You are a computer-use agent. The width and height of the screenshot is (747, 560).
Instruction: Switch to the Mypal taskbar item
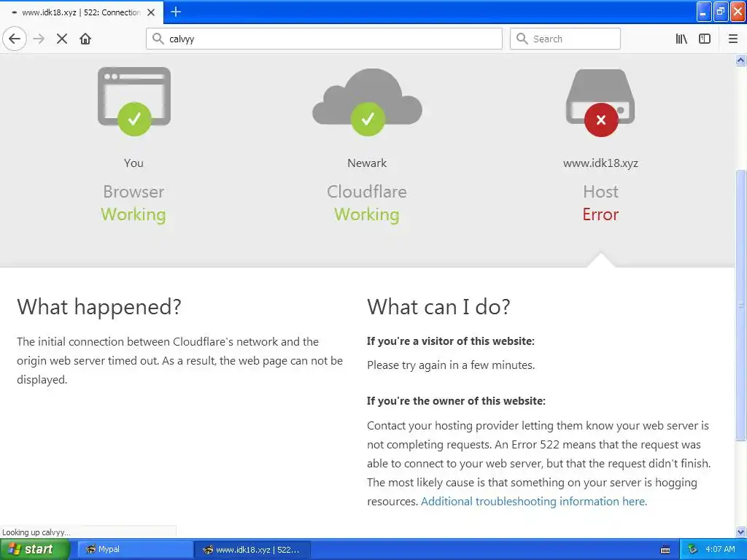coord(134,550)
